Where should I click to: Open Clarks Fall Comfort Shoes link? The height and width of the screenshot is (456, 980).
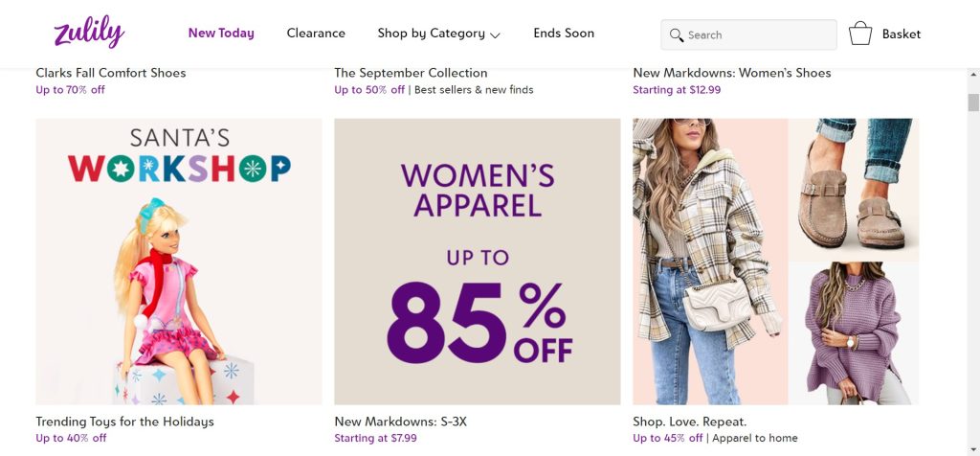111,73
